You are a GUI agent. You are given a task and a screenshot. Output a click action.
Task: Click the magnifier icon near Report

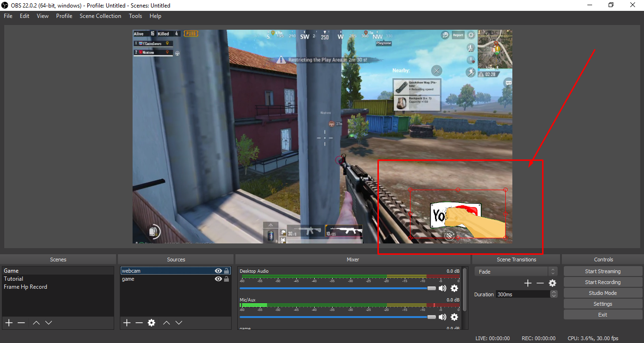[445, 35]
